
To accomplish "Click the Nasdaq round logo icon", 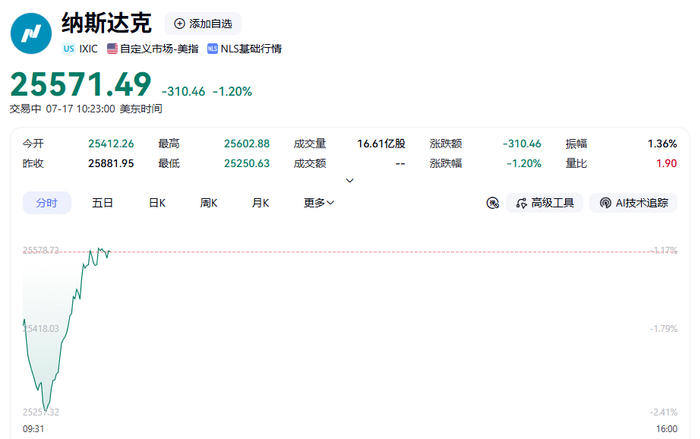I will [31, 33].
